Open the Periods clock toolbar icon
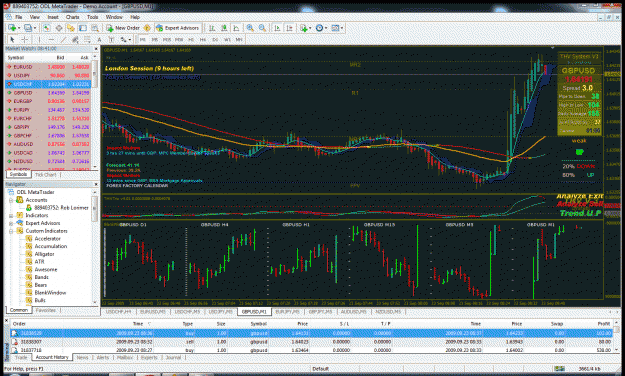The height and width of the screenshot is (376, 625). pyautogui.click(x=319, y=28)
